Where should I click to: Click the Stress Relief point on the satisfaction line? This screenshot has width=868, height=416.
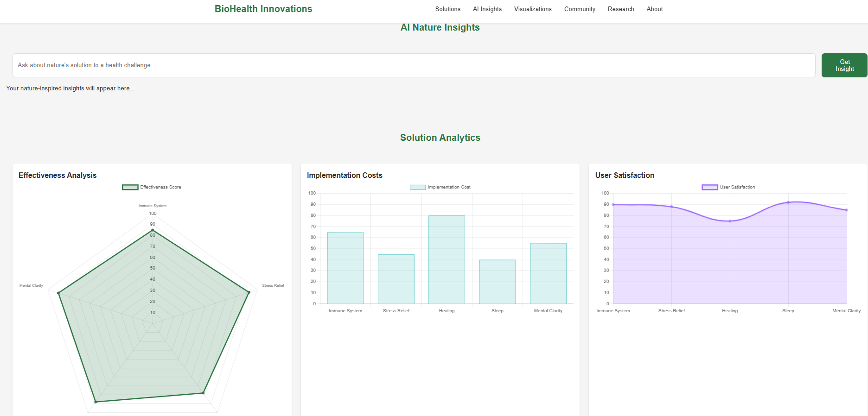pos(671,207)
